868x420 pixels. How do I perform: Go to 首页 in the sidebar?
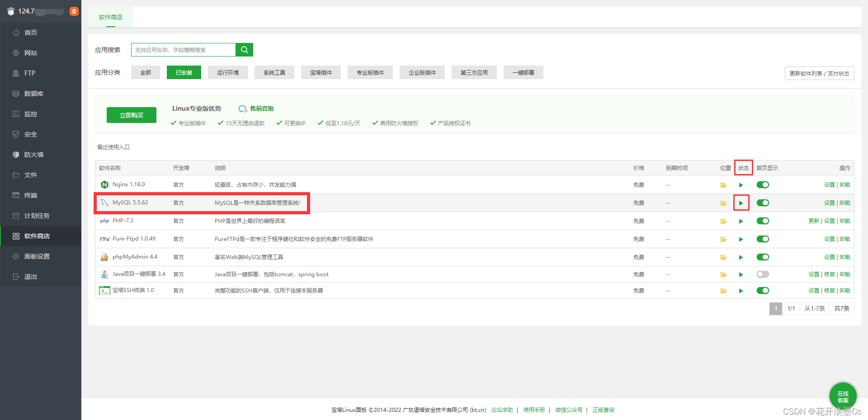pyautogui.click(x=41, y=33)
